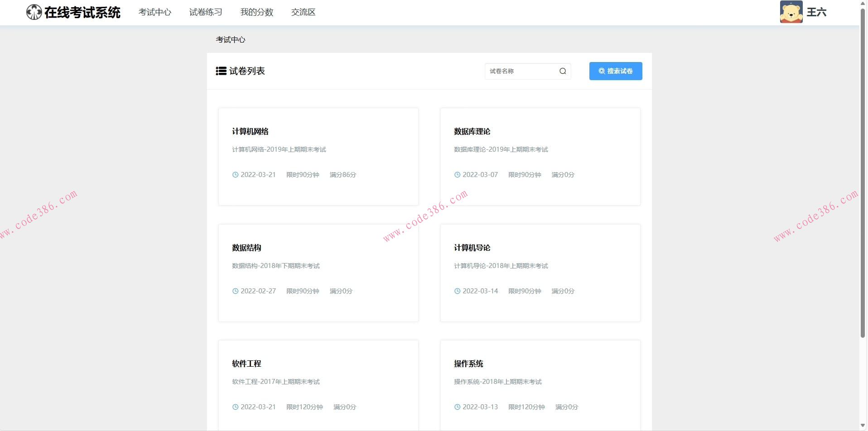Click the scrollbar down arrow
The width and height of the screenshot is (868, 431).
[x=863, y=425]
